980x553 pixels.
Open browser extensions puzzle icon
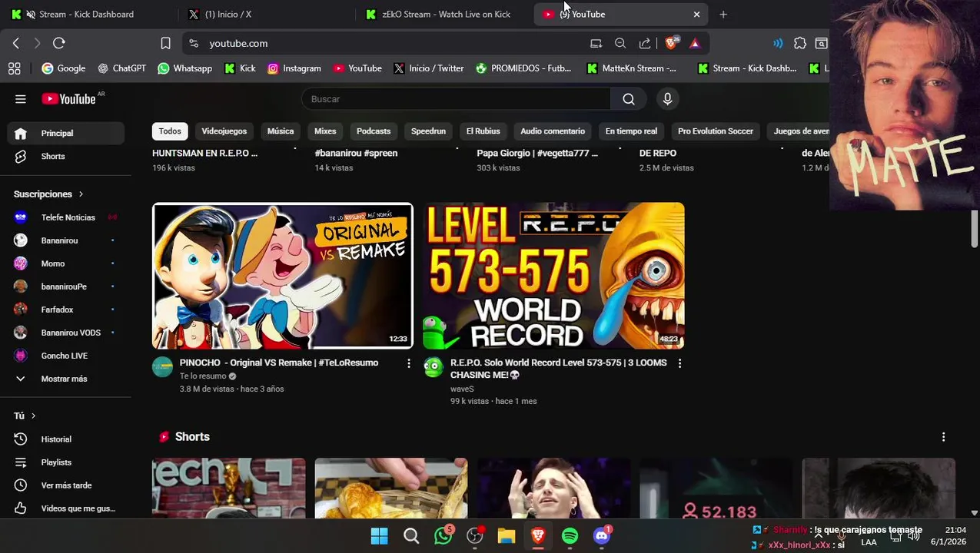point(800,44)
